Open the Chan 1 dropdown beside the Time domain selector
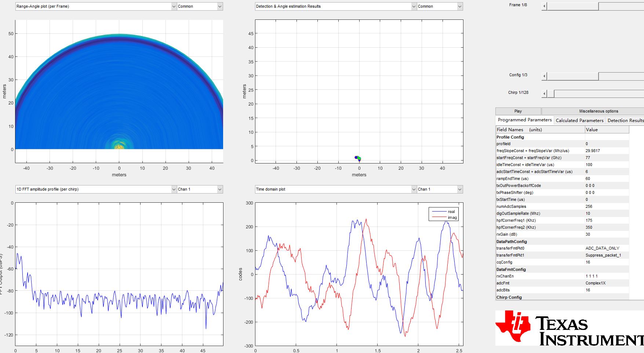 tap(440, 189)
